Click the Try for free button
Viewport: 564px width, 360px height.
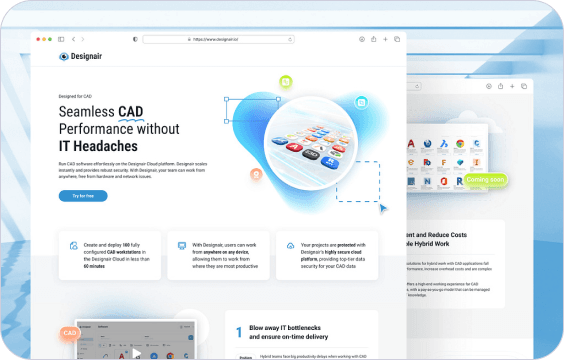tap(83, 196)
